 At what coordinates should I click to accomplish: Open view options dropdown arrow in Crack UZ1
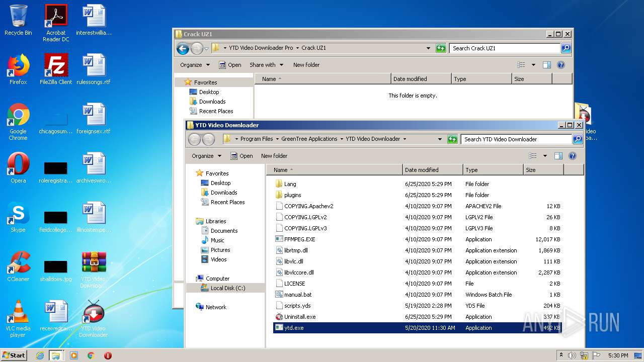coord(533,65)
